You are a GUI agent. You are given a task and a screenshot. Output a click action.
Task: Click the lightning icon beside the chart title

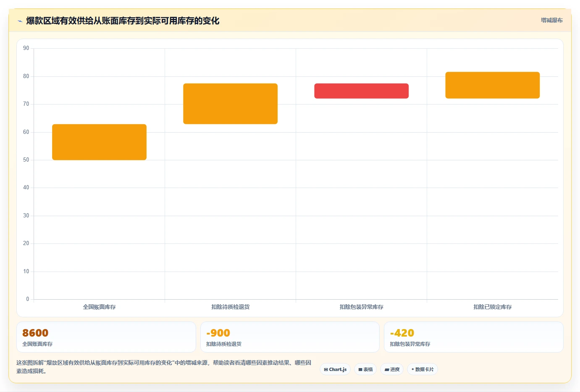[20, 21]
